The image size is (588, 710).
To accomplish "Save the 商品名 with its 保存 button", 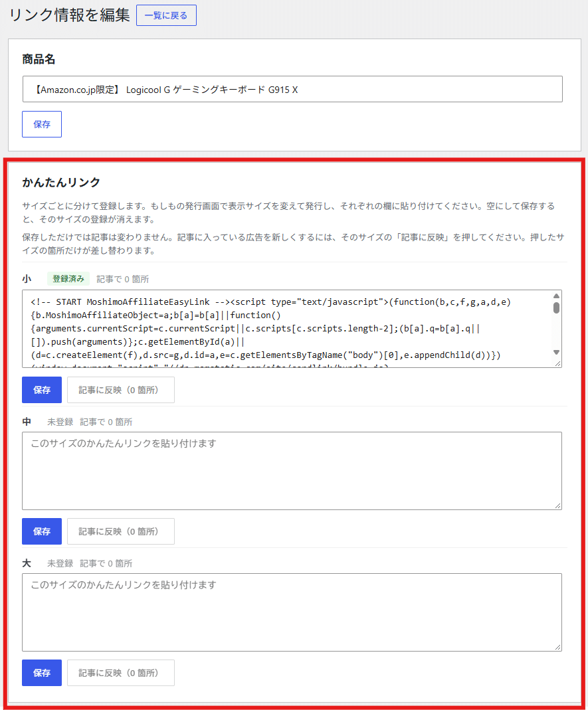I will click(x=42, y=124).
